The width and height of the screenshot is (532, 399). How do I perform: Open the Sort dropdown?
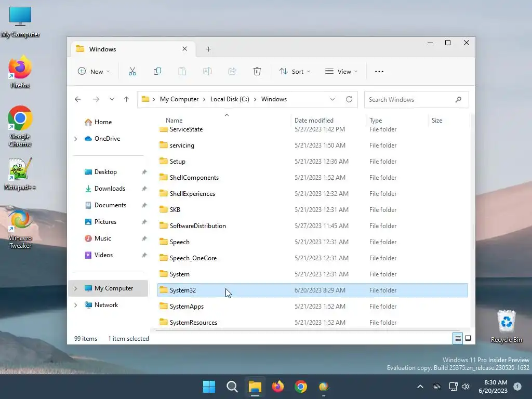tap(295, 72)
